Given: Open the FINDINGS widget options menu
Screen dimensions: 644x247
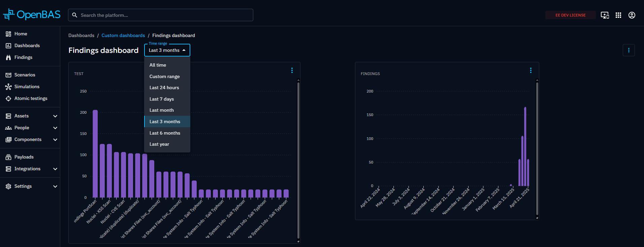Looking at the screenshot, I should 531,70.
